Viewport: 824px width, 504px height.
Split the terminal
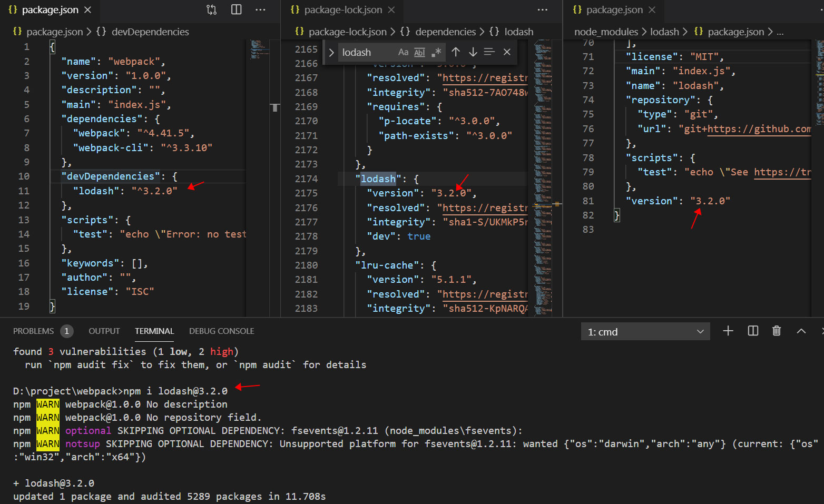(753, 331)
